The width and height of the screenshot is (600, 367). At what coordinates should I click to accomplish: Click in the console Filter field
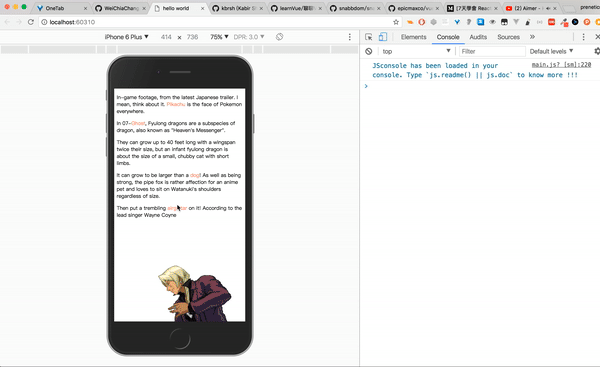tap(492, 51)
